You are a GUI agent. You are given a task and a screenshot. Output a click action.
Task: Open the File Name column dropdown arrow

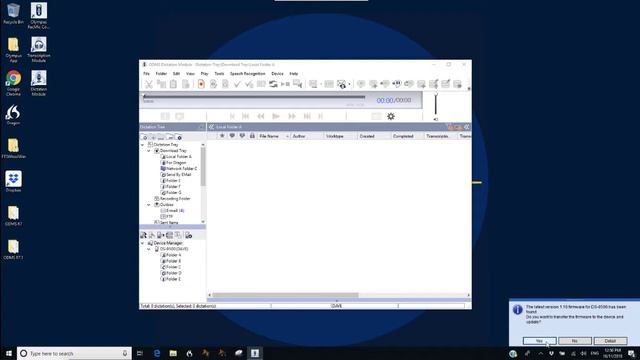click(287, 136)
